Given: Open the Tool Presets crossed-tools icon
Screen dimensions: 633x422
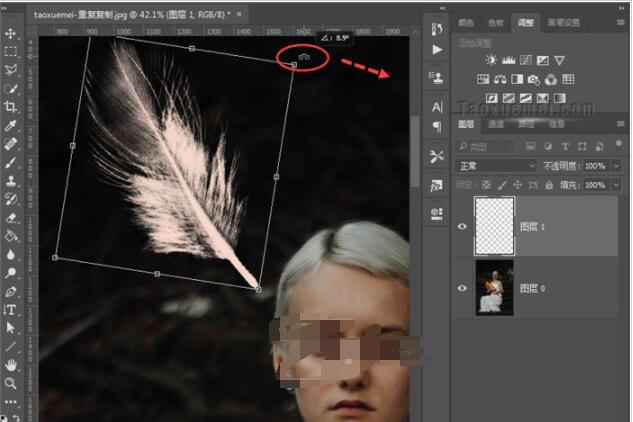Looking at the screenshot, I should tap(436, 156).
